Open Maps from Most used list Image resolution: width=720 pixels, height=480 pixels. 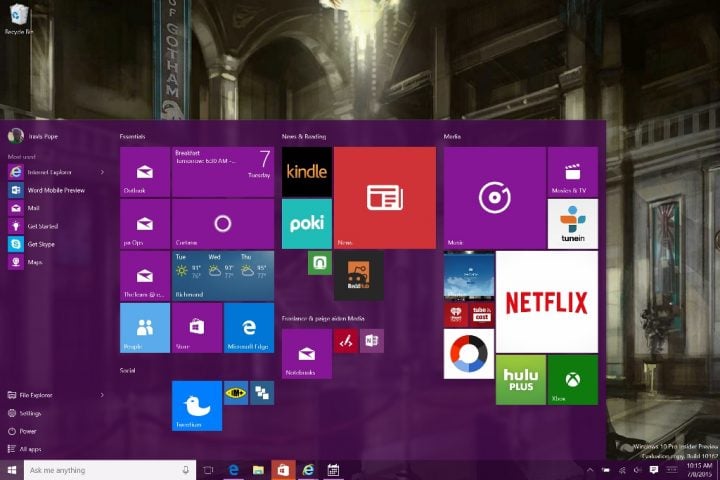coord(55,262)
